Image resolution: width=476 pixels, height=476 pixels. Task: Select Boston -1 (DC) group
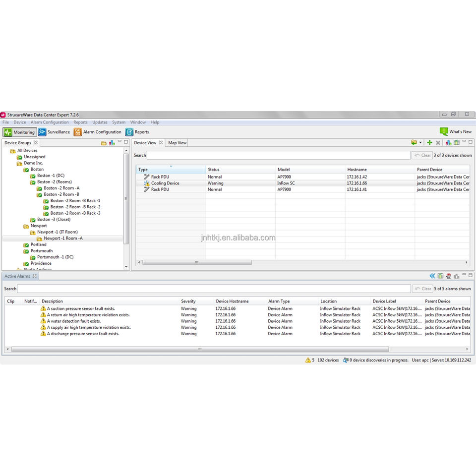(x=51, y=176)
